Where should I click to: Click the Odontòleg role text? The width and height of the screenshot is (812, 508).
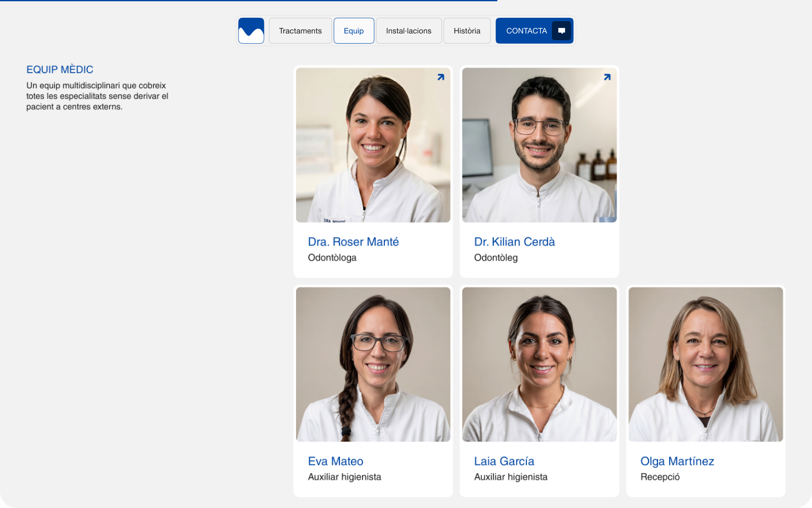pyautogui.click(x=496, y=257)
